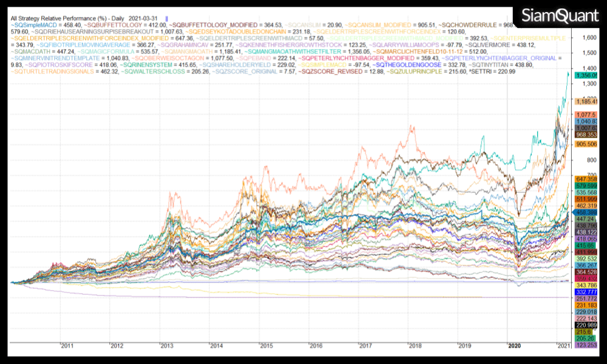Select the 2015 year marker on the x-axis

tap(265, 345)
